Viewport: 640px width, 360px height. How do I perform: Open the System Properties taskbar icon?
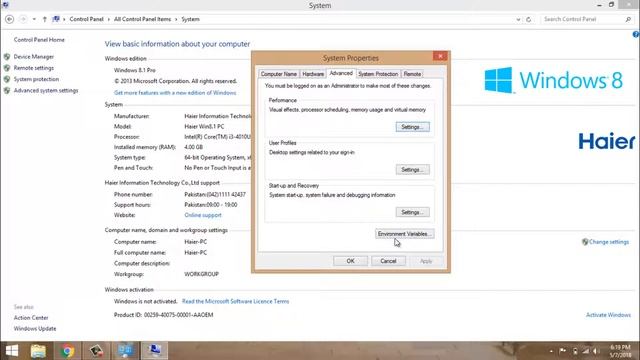tap(154, 351)
